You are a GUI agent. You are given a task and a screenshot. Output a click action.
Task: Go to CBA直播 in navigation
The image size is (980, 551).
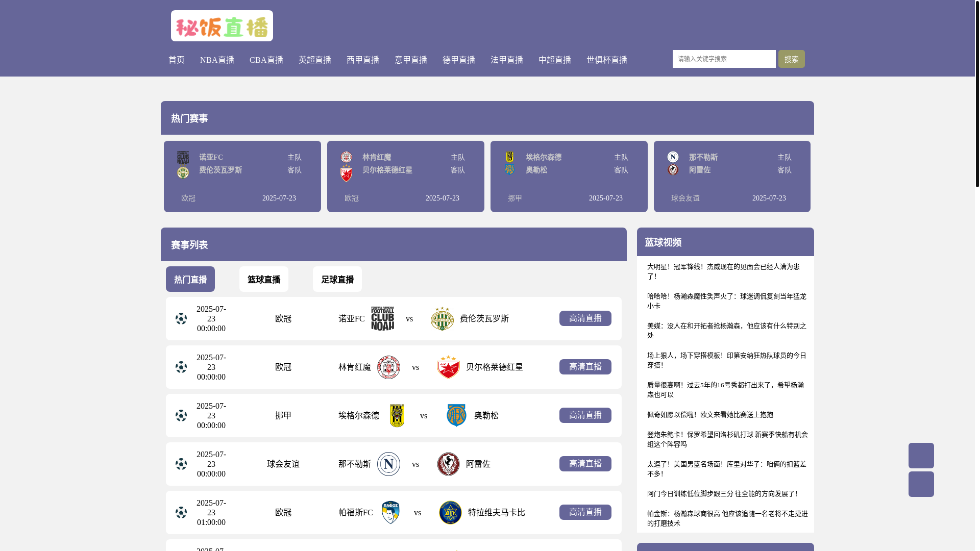(x=266, y=60)
